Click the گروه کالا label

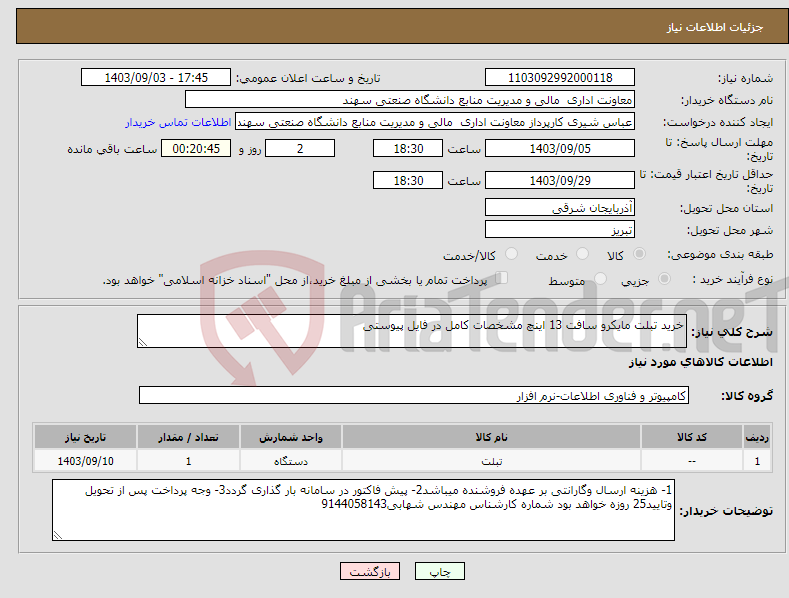[747, 396]
